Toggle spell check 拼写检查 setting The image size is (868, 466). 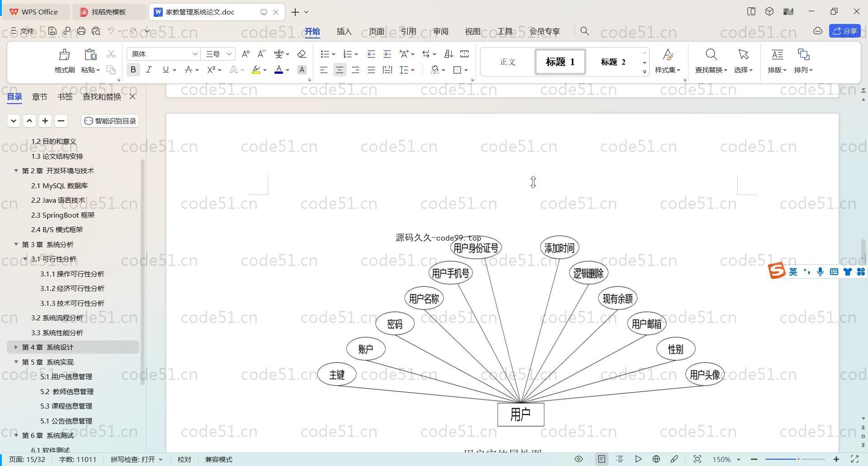pos(136,459)
